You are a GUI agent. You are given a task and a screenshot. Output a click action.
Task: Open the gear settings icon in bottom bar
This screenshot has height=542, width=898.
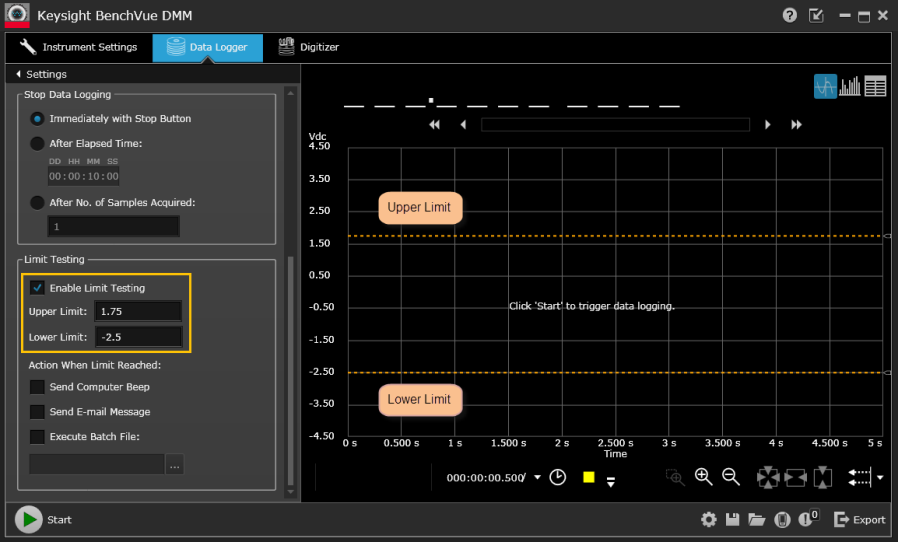point(708,520)
